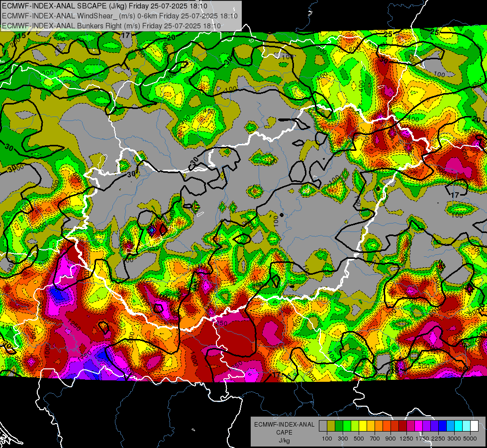Click the brick red 900–1000 legend swatch
The width and height of the screenshot is (487, 448).
click(395, 426)
